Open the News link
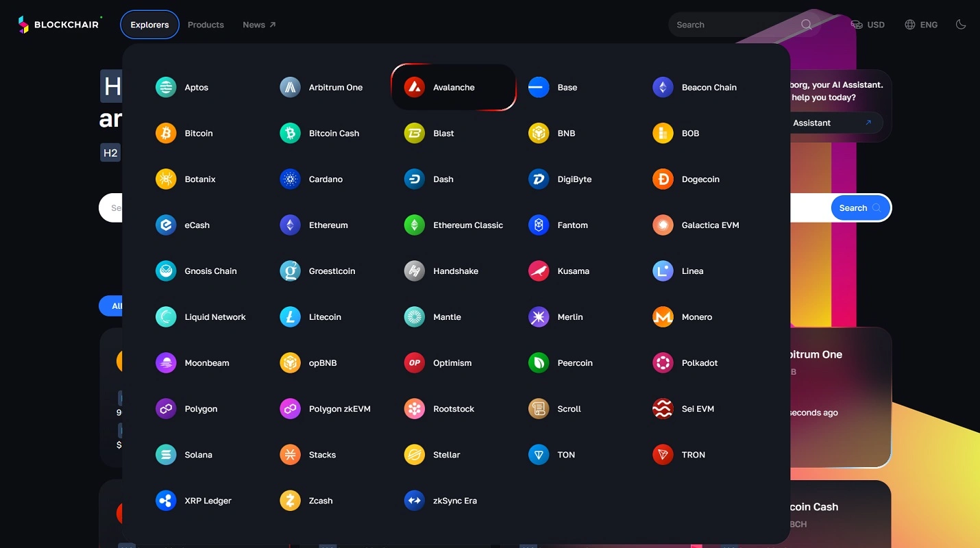 click(x=259, y=25)
